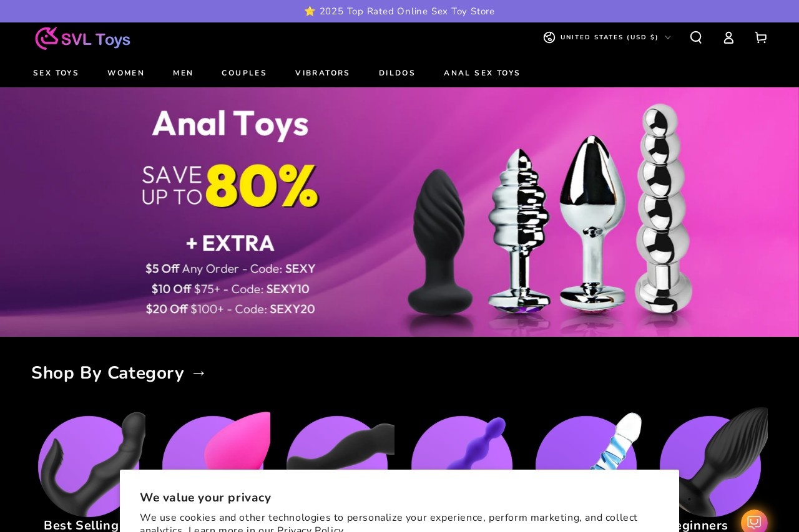Open the account login icon
This screenshot has width=799, height=532.
[x=728, y=37]
